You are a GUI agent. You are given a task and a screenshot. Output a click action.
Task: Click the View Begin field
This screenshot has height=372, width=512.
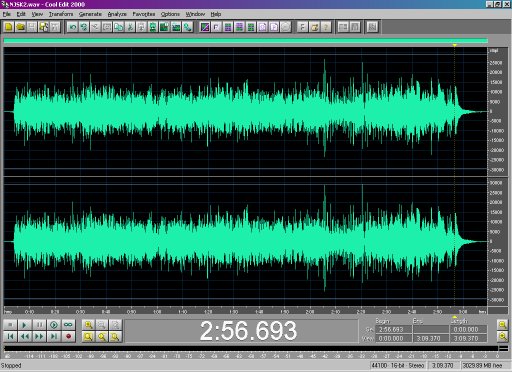coord(393,338)
